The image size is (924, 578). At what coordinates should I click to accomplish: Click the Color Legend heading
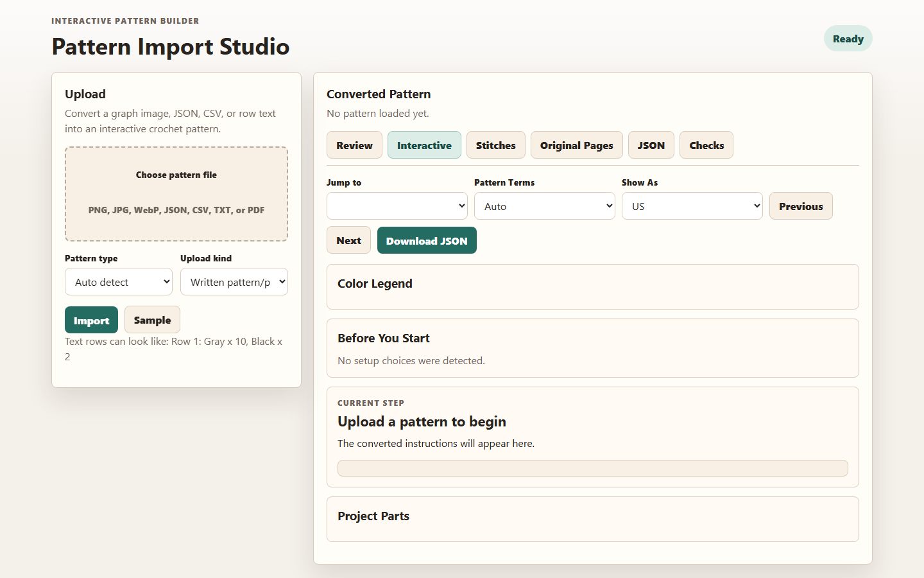[375, 284]
